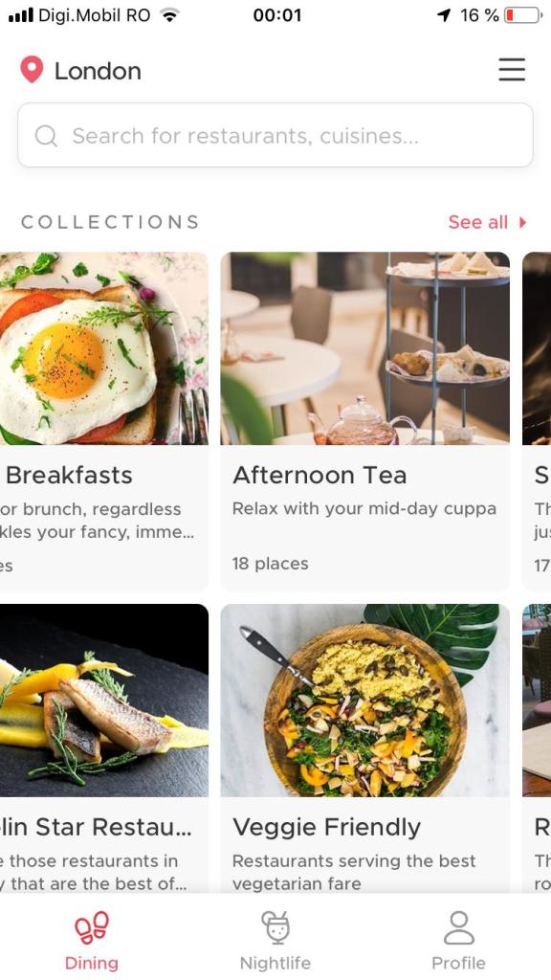
Task: Tap the Wi-Fi signal icon in status bar
Action: pyautogui.click(x=168, y=15)
